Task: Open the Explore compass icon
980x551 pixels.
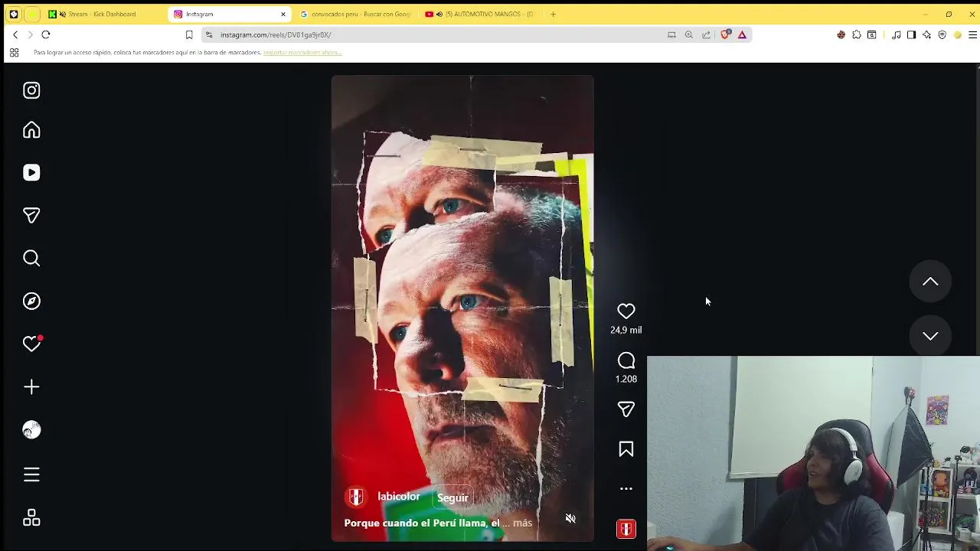Action: point(31,302)
